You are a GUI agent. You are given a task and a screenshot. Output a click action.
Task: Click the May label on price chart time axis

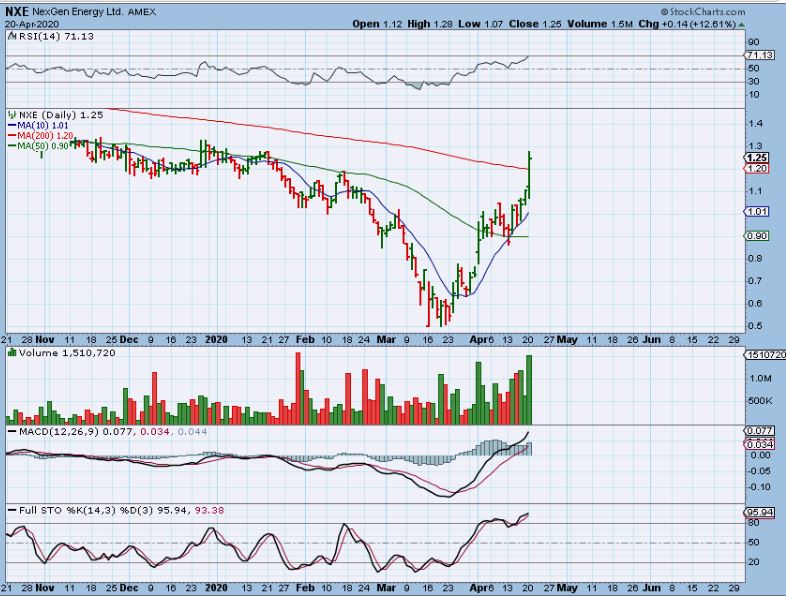[567, 339]
